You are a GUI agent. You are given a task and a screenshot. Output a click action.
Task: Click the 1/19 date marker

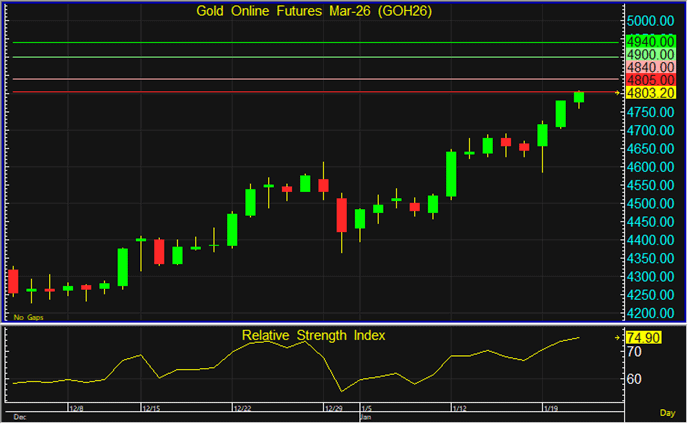point(551,408)
